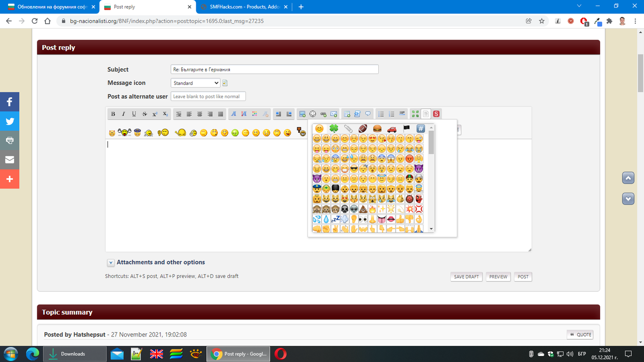Apply italic formatting in the editor toolbar
644x362 pixels.
pos(123,114)
